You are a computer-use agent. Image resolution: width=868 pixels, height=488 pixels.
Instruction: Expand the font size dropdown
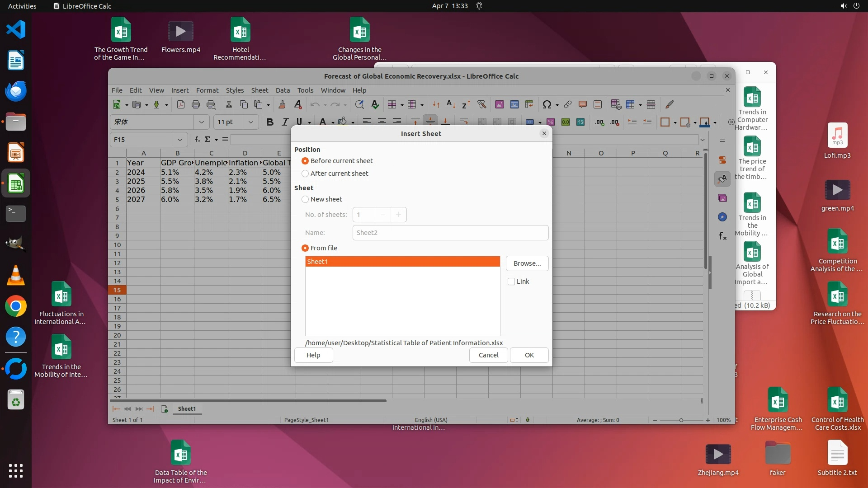point(251,122)
